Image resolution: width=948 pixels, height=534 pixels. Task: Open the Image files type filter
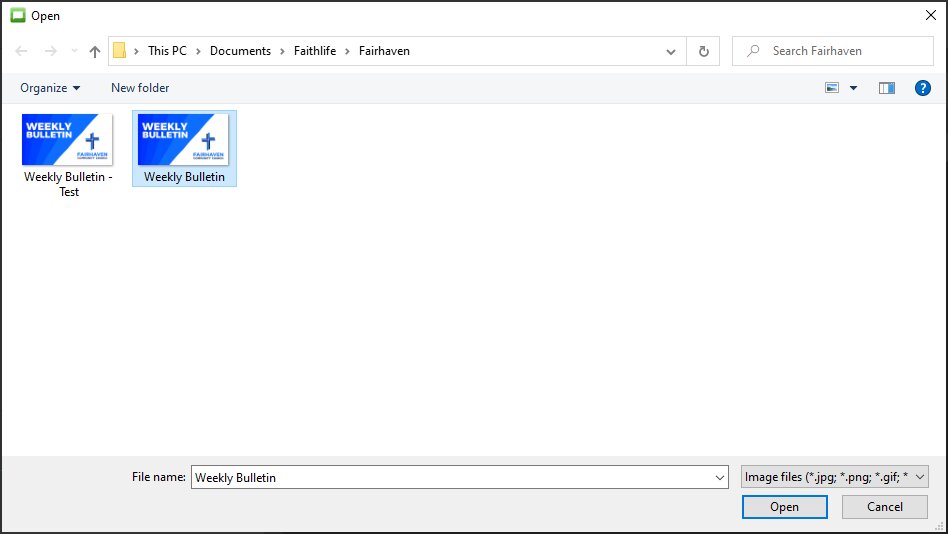pyautogui.click(x=834, y=477)
